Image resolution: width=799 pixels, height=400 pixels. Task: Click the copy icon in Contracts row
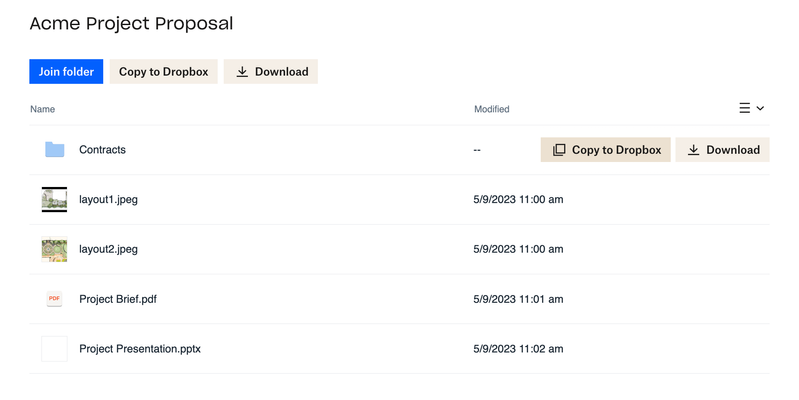[559, 150]
